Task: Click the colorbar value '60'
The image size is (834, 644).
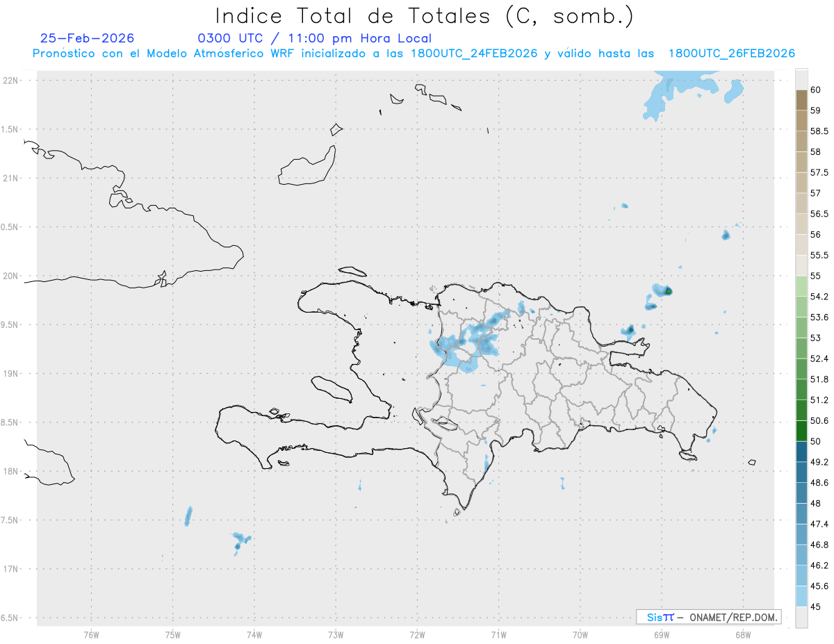Action: click(x=816, y=90)
